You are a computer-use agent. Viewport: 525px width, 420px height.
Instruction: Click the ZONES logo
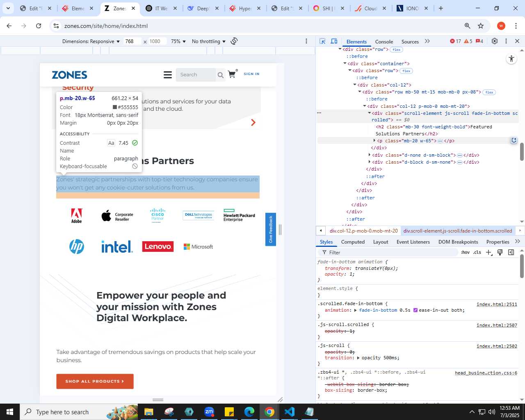tap(69, 75)
